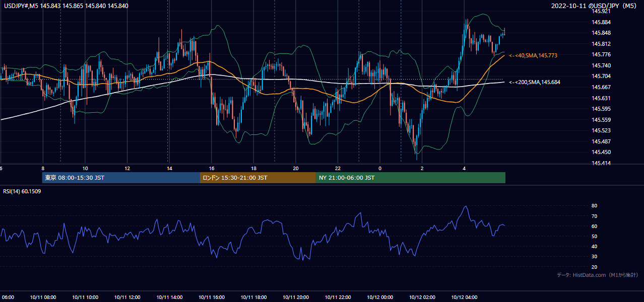
Task: Click the 10/11 12:00 time axis label
Action: (127, 297)
